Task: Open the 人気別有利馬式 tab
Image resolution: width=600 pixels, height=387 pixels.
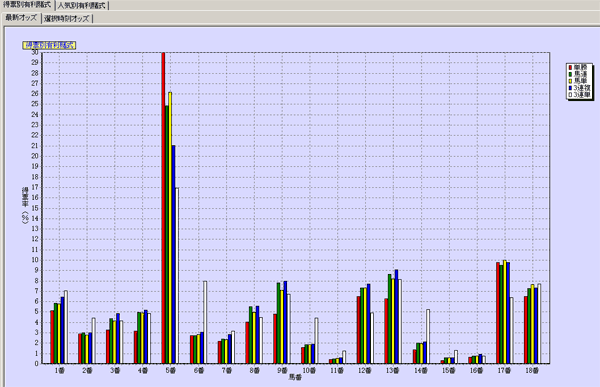Action: click(82, 5)
